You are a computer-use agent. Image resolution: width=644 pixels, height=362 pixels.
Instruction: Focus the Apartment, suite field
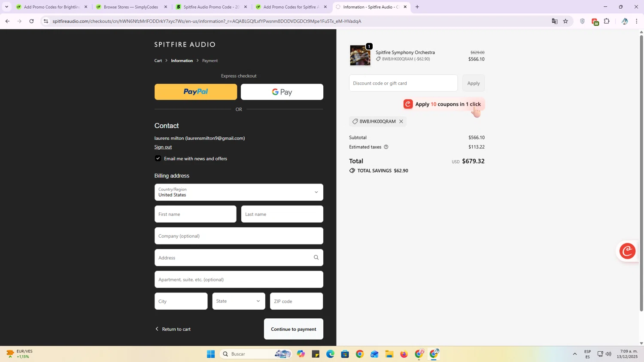click(239, 280)
